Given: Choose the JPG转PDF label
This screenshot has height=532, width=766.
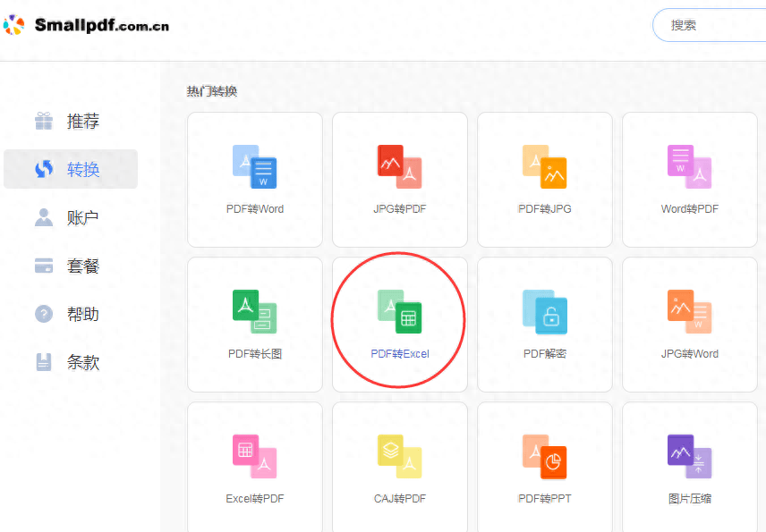Looking at the screenshot, I should click(x=400, y=209).
